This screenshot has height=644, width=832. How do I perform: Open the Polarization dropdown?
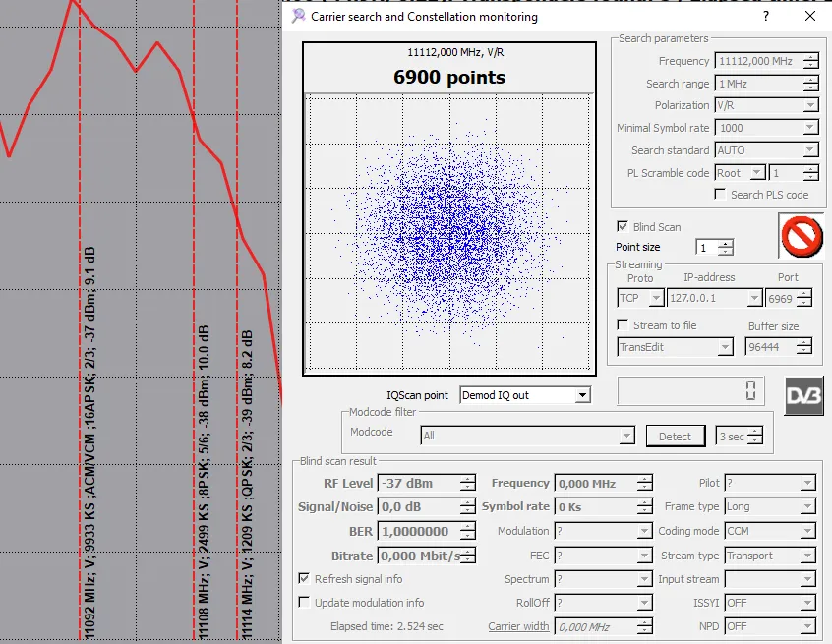pyautogui.click(x=810, y=106)
